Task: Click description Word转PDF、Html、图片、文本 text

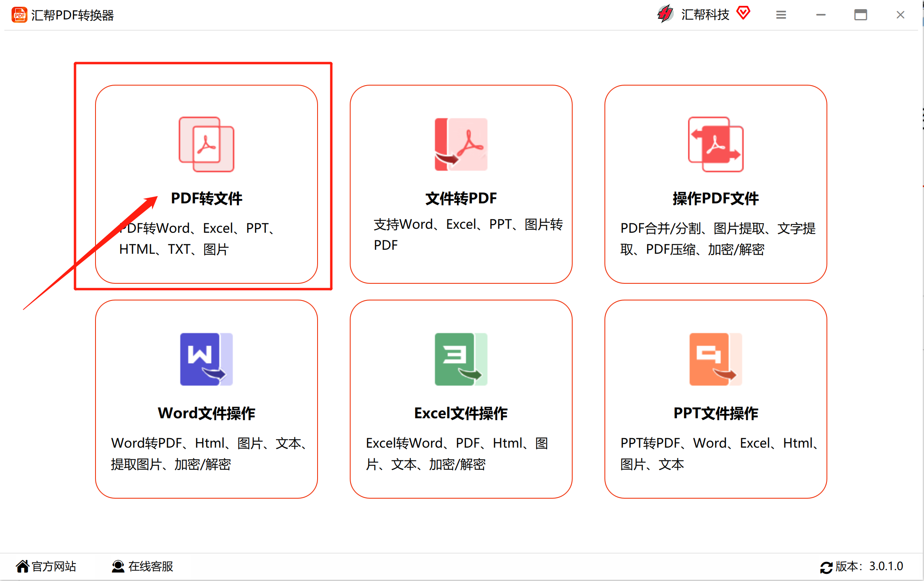Action: pyautogui.click(x=209, y=454)
